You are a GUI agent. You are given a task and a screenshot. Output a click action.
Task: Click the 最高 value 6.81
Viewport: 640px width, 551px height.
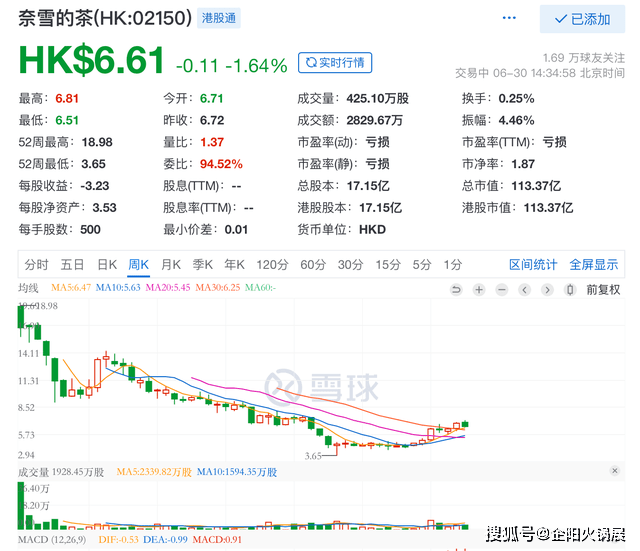coord(67,98)
